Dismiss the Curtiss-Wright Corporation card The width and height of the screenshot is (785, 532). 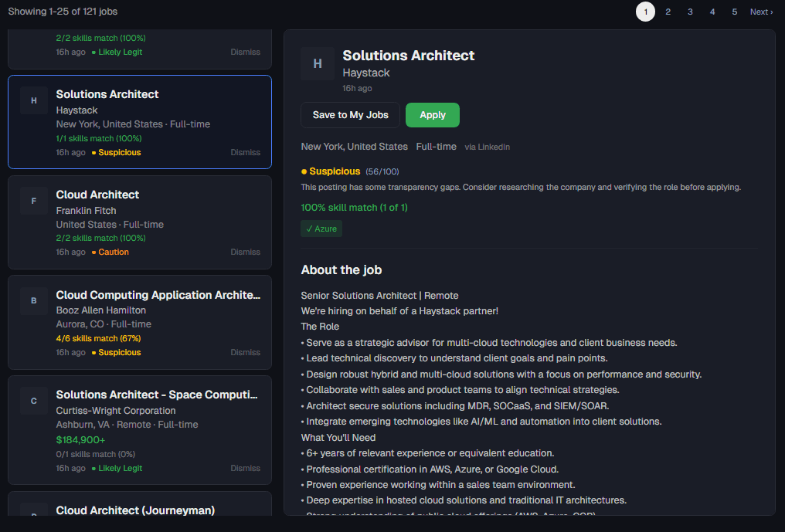(x=246, y=468)
